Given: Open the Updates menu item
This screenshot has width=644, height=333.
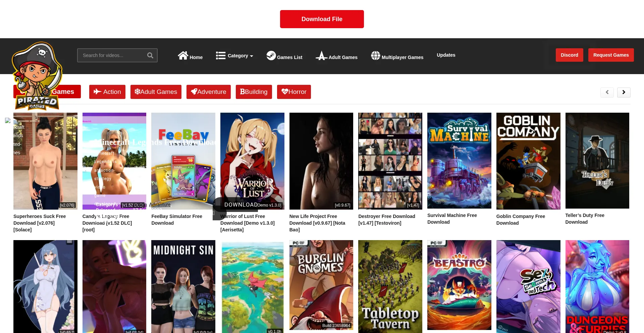Looking at the screenshot, I should 446,55.
